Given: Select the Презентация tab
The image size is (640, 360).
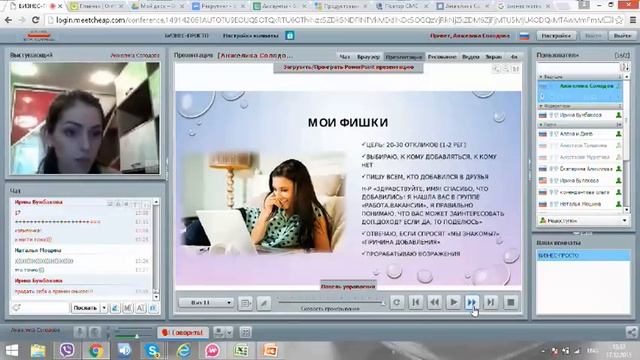Looking at the screenshot, I should [404, 57].
